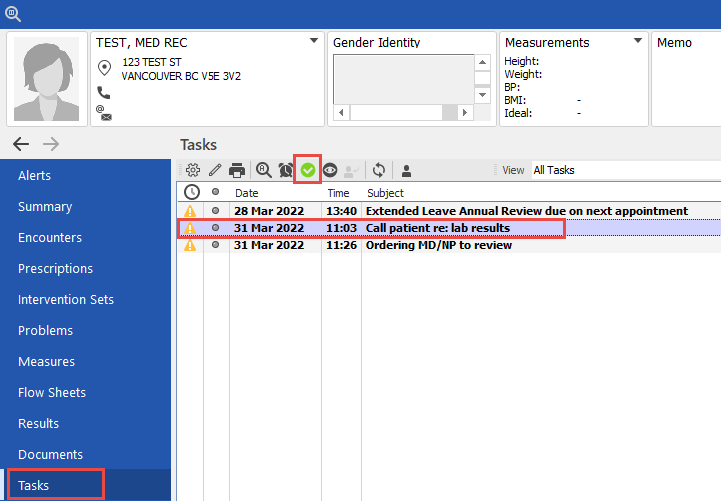Print tasks using the printer icon
The height and width of the screenshot is (501, 721).
click(x=237, y=170)
